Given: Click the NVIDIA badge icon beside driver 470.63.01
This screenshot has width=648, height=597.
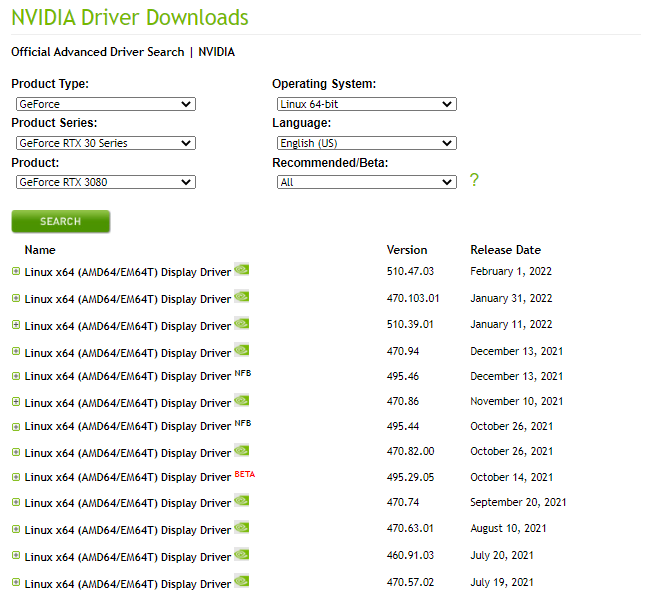Looking at the screenshot, I should (242, 527).
